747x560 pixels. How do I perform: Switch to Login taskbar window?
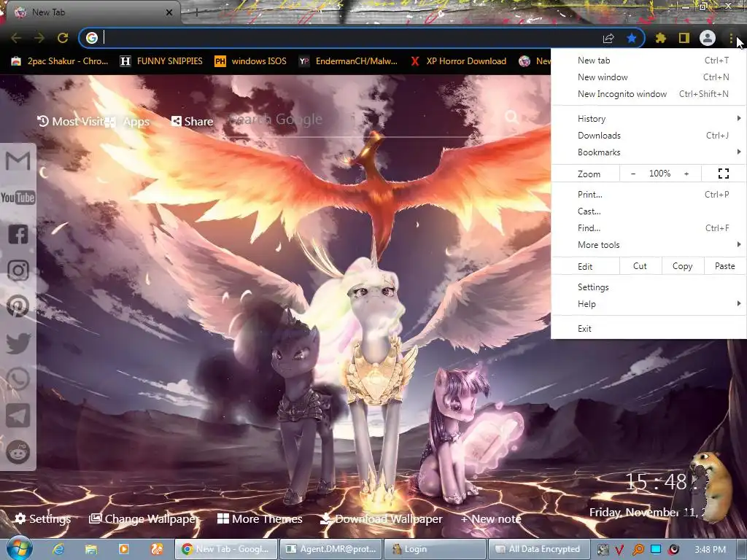pos(434,549)
